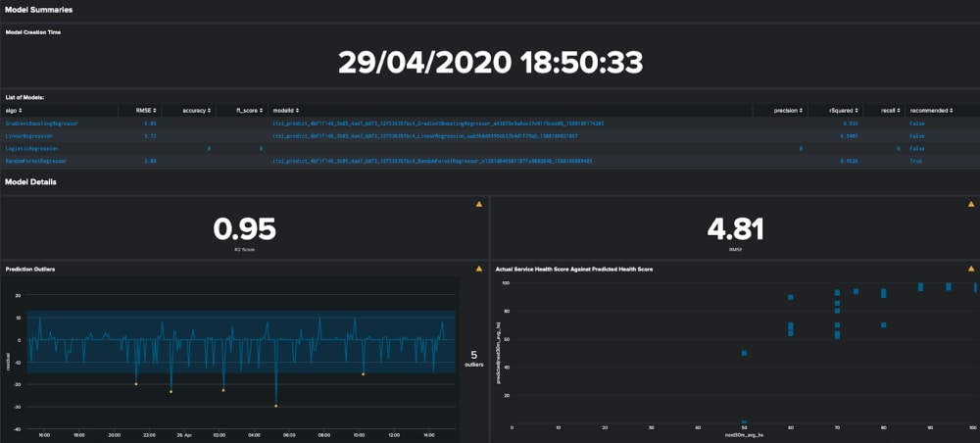980x443 pixels.
Task: Sort table by algo column
Action: pyautogui.click(x=14, y=111)
